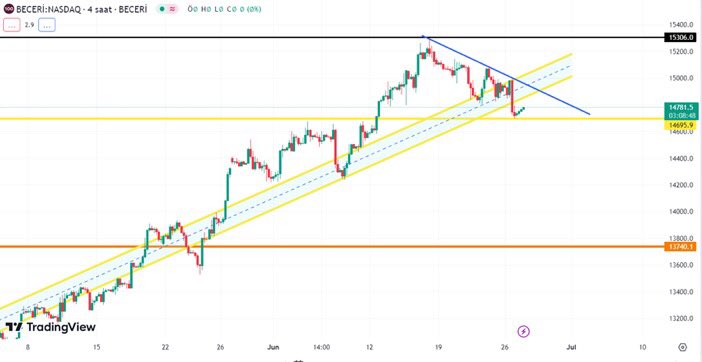Click the 14400.0 price axis label
The width and height of the screenshot is (702, 362).
[x=681, y=158]
